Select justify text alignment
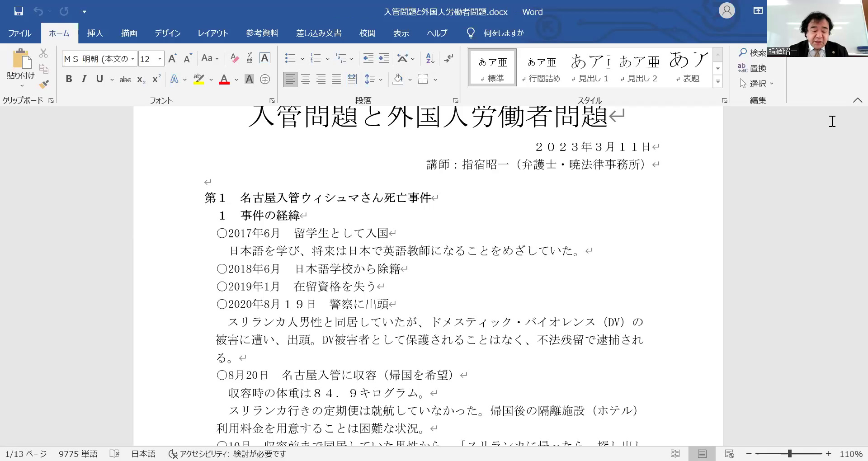 click(x=336, y=80)
